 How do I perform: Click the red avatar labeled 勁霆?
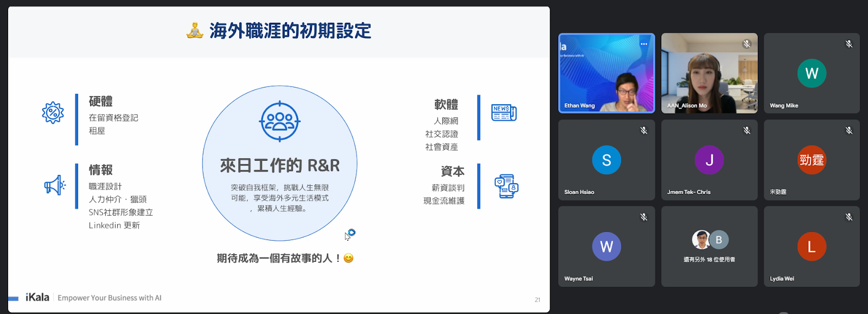(812, 160)
